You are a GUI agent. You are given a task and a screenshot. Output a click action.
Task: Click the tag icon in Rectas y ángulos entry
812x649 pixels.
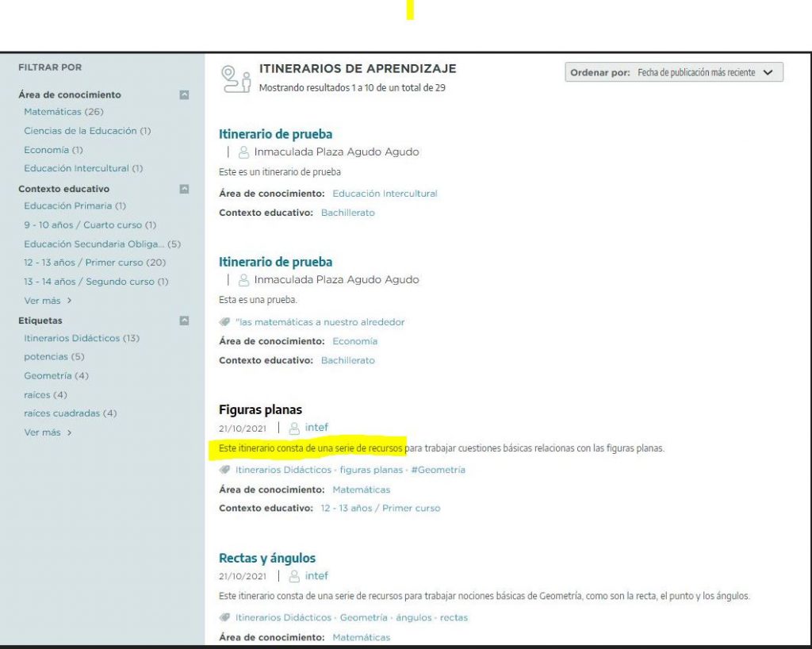224,617
